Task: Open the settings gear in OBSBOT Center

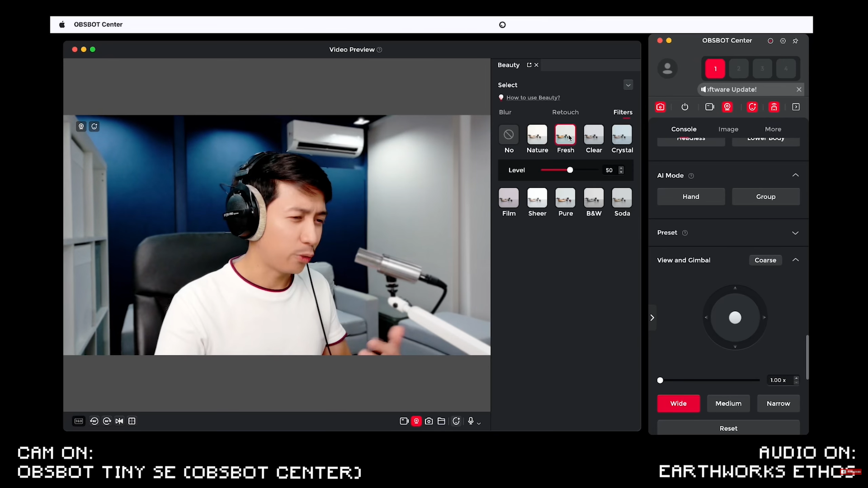Action: tap(783, 41)
